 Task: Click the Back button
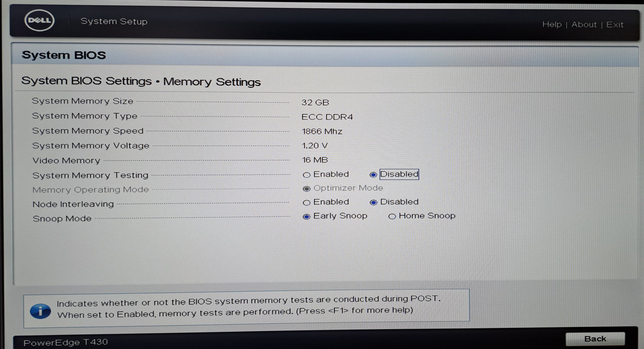595,339
